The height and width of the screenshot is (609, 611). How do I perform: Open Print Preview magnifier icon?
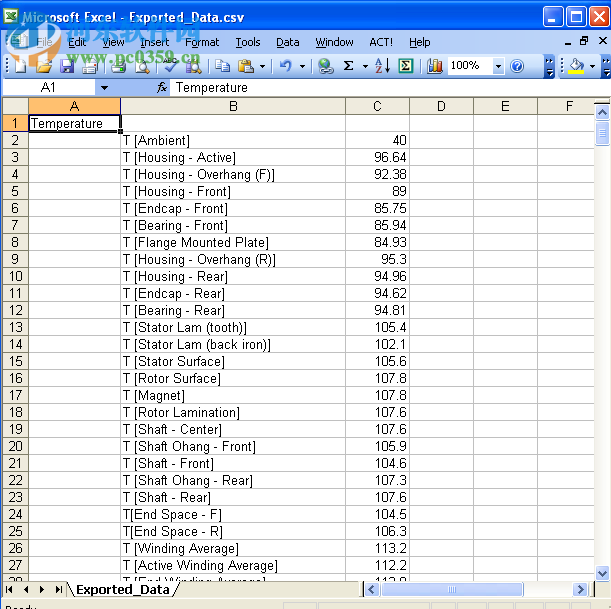pyautogui.click(x=142, y=66)
